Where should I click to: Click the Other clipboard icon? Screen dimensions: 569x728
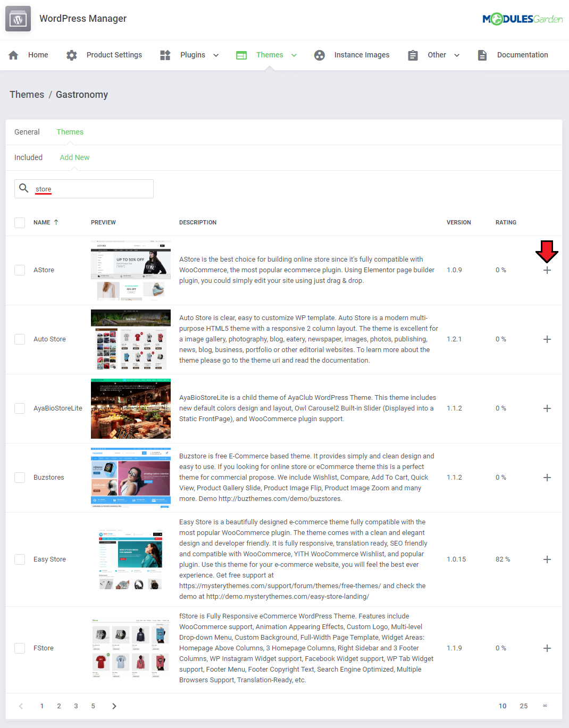coord(413,55)
